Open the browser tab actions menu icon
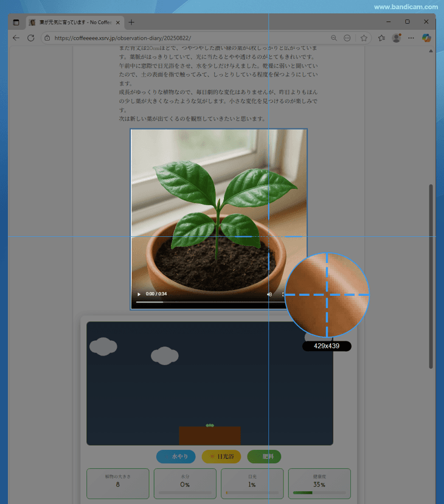 tap(16, 22)
